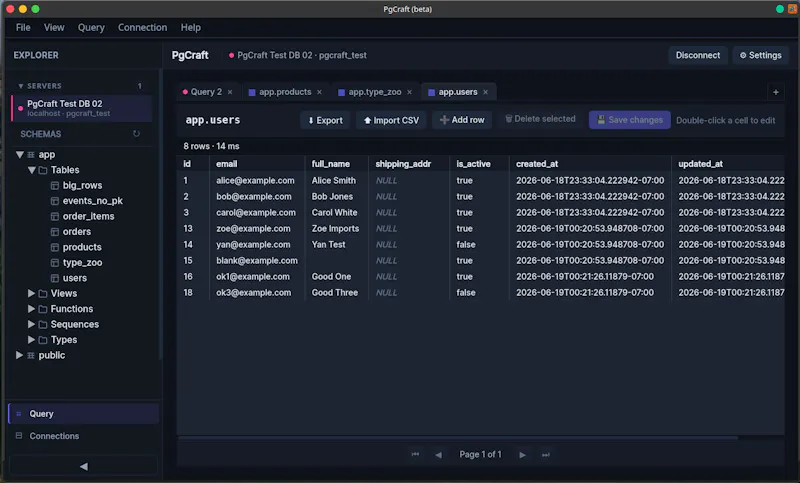
Task: Open the File menu
Action: click(23, 28)
